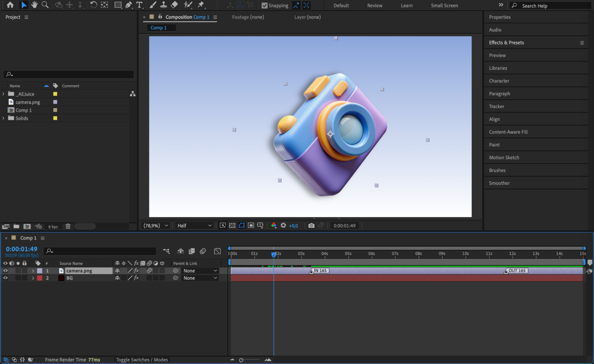Delete selected project item with trash icon
The width and height of the screenshot is (594, 364).
click(68, 226)
